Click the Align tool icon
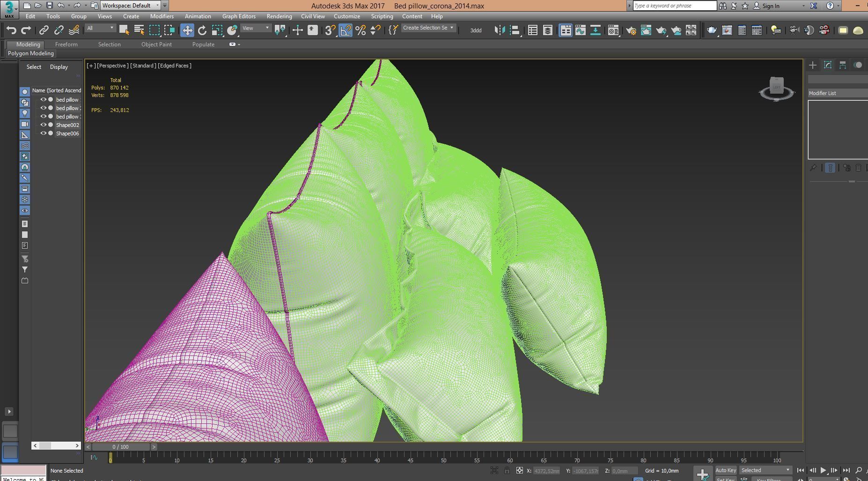This screenshot has width=868, height=481. coord(515,30)
